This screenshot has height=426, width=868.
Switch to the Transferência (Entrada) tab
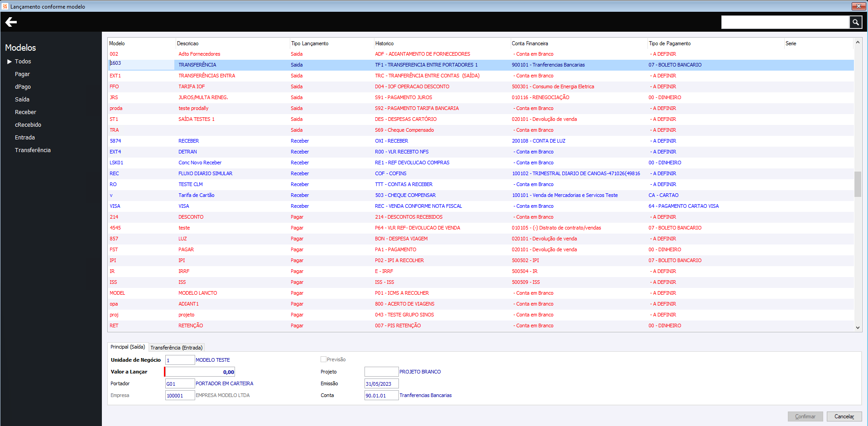click(x=176, y=348)
